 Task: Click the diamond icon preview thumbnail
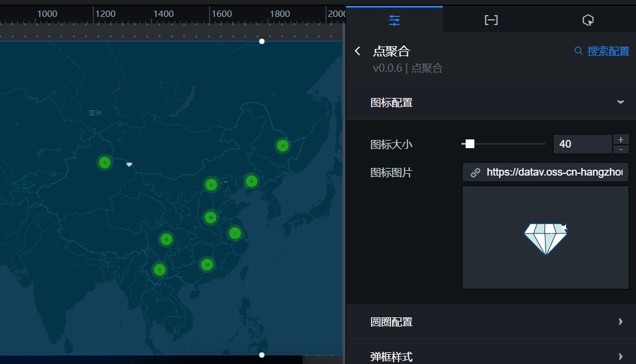point(545,237)
